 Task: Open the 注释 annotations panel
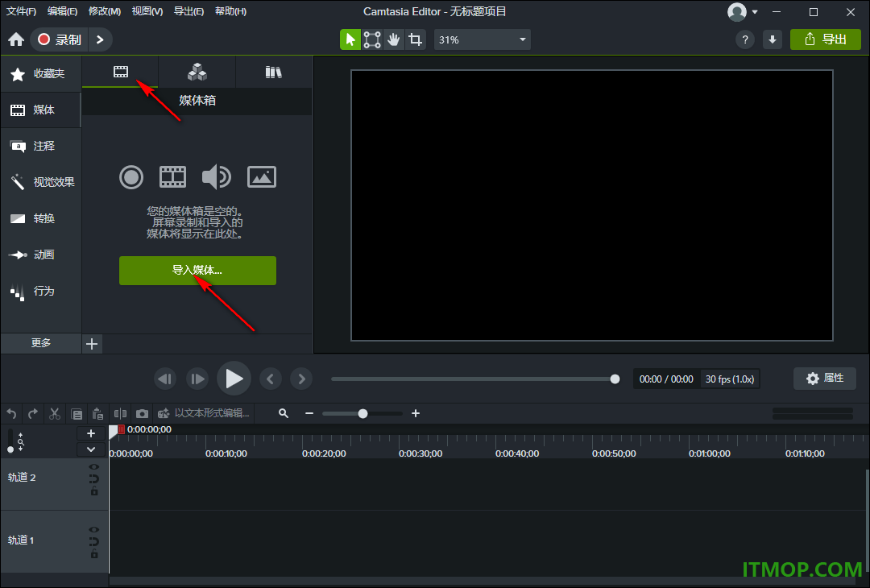point(41,146)
